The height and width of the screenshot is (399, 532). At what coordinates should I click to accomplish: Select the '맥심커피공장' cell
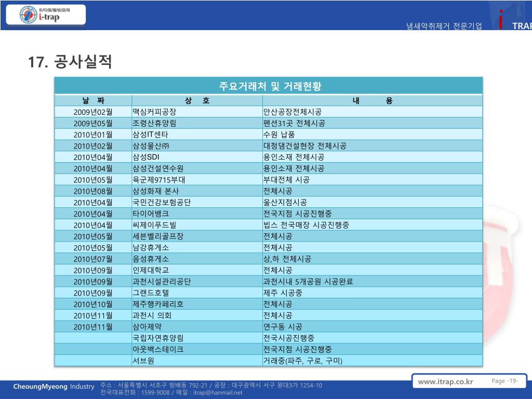click(197, 112)
